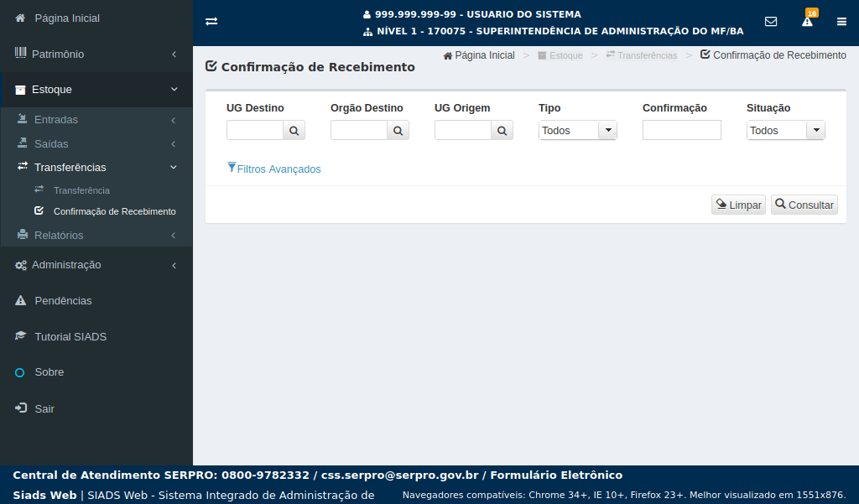This screenshot has height=504, width=859.
Task: Click the sidebar toggle arrows icon in header
Action: coord(211,21)
